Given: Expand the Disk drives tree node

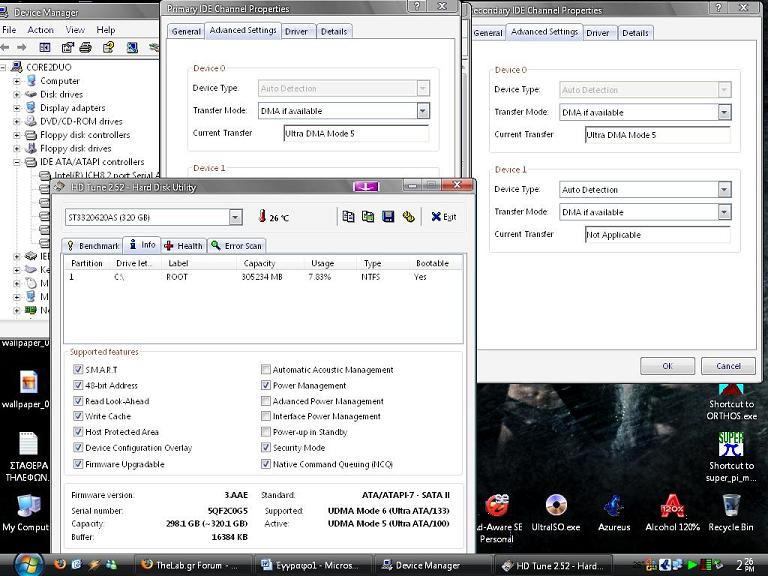Looking at the screenshot, I should pos(17,94).
